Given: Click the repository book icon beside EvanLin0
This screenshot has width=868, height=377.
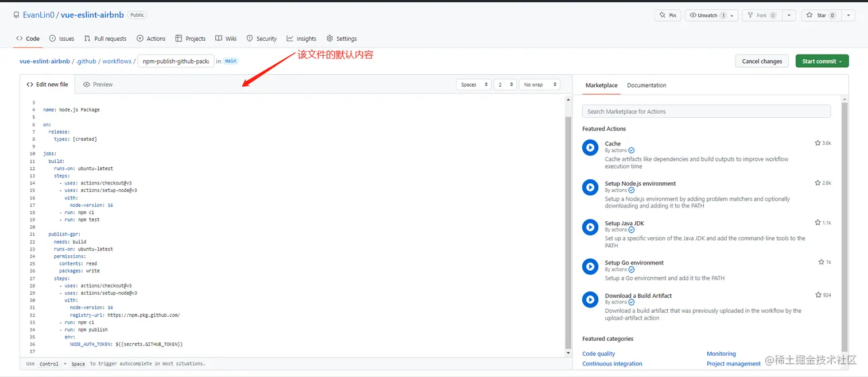Looking at the screenshot, I should click(17, 15).
